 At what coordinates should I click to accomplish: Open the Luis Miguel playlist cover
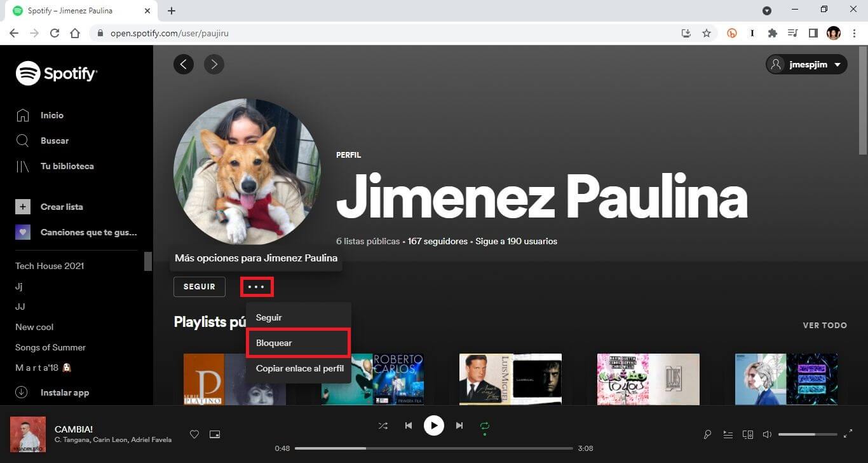click(510, 379)
